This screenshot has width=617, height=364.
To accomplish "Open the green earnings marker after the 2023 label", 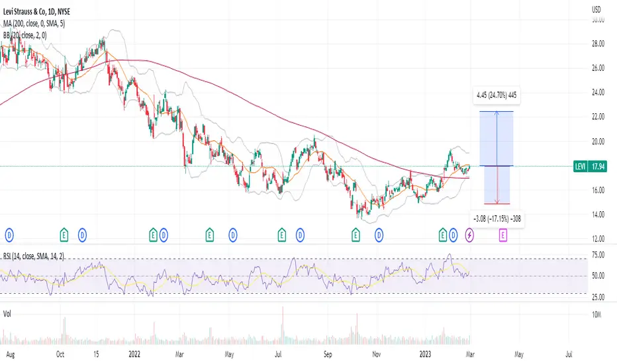I will [x=443, y=236].
